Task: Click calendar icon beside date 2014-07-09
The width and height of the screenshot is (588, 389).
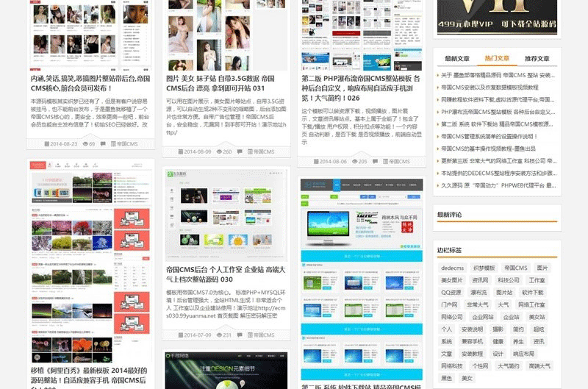Action: (x=181, y=335)
